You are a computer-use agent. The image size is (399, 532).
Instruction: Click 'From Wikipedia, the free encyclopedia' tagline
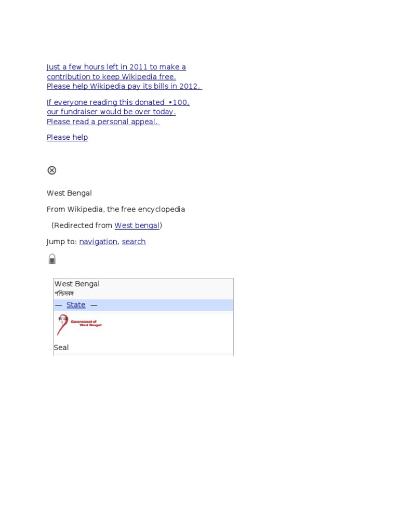click(116, 209)
